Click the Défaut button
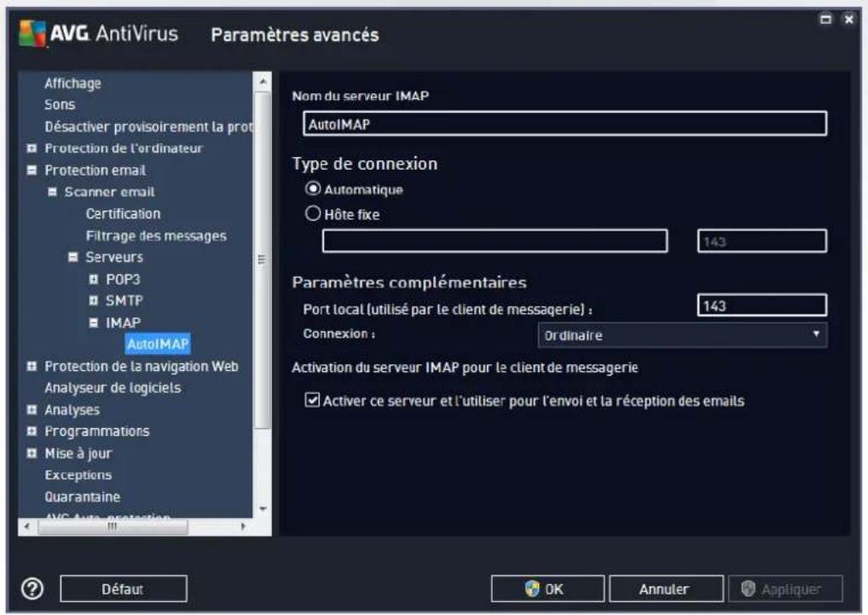The height and width of the screenshot is (615, 868). coord(124,589)
